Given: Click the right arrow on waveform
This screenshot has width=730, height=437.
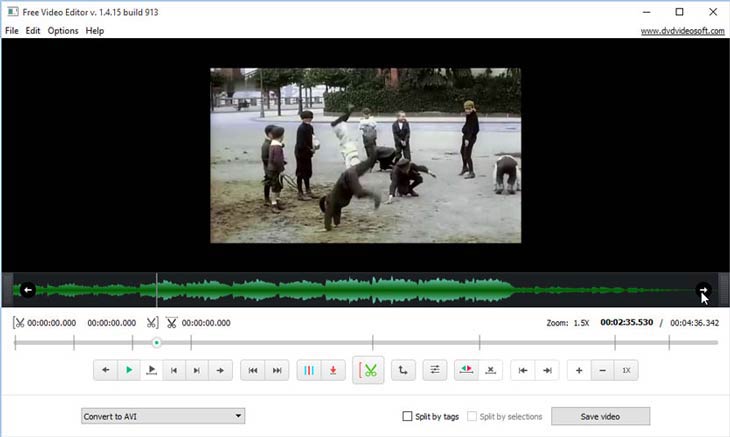Looking at the screenshot, I should coord(703,290).
